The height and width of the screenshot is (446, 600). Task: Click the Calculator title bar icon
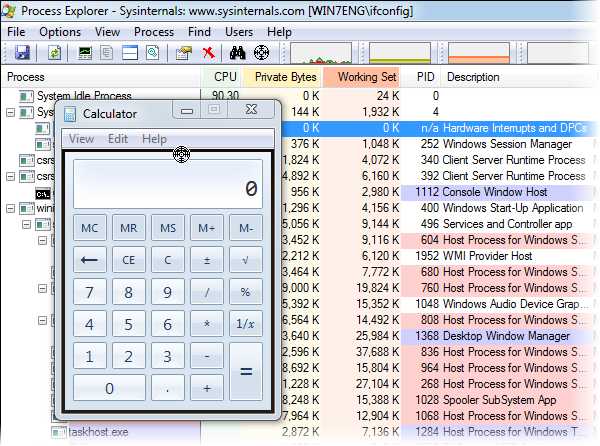coord(70,114)
